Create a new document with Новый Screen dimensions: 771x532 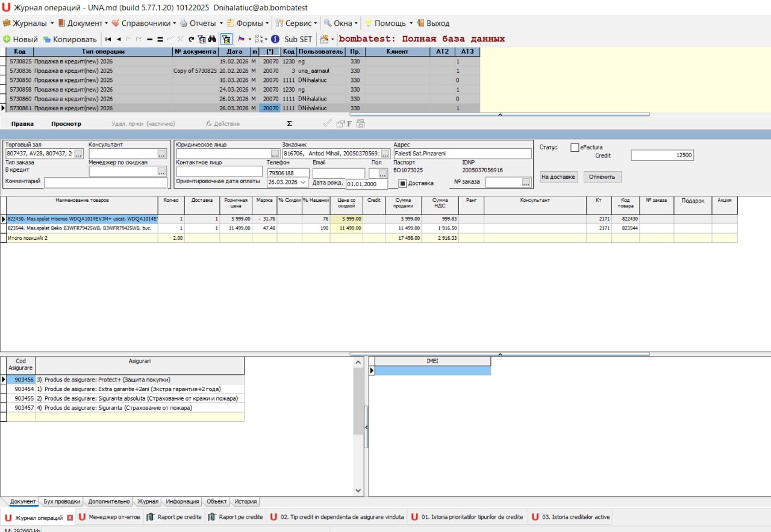click(x=20, y=39)
